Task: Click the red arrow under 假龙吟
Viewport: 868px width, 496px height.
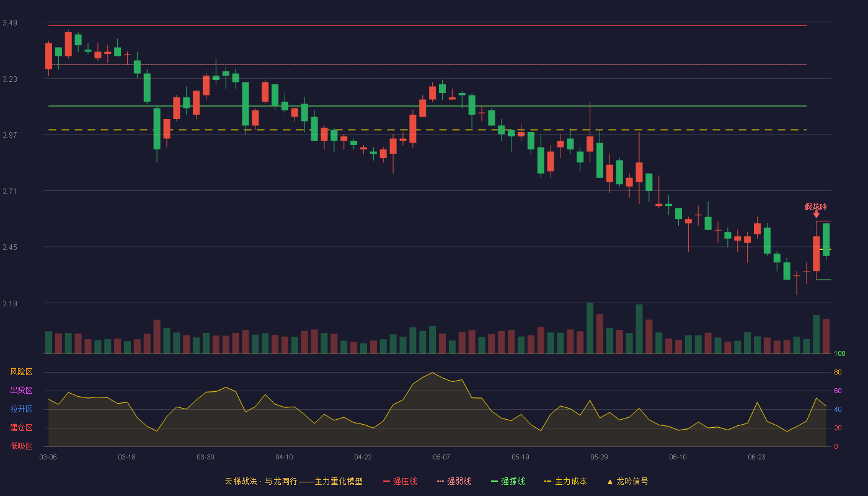Action: pos(817,215)
